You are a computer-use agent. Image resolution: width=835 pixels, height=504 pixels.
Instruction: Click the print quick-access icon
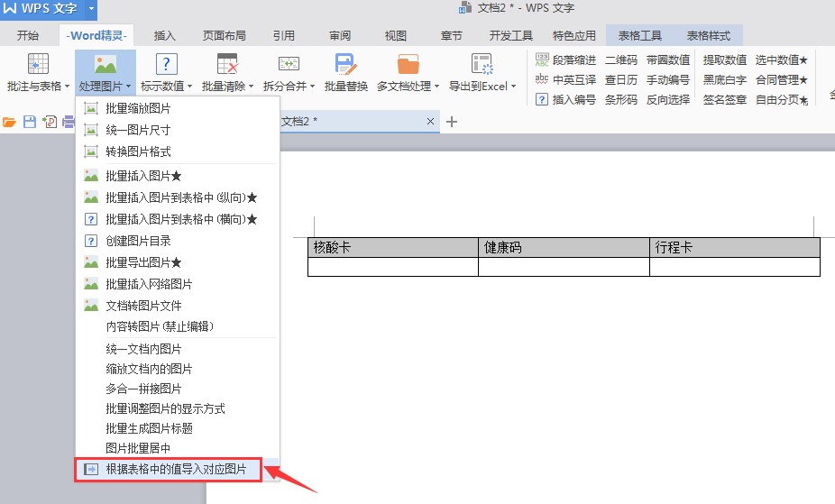click(69, 122)
